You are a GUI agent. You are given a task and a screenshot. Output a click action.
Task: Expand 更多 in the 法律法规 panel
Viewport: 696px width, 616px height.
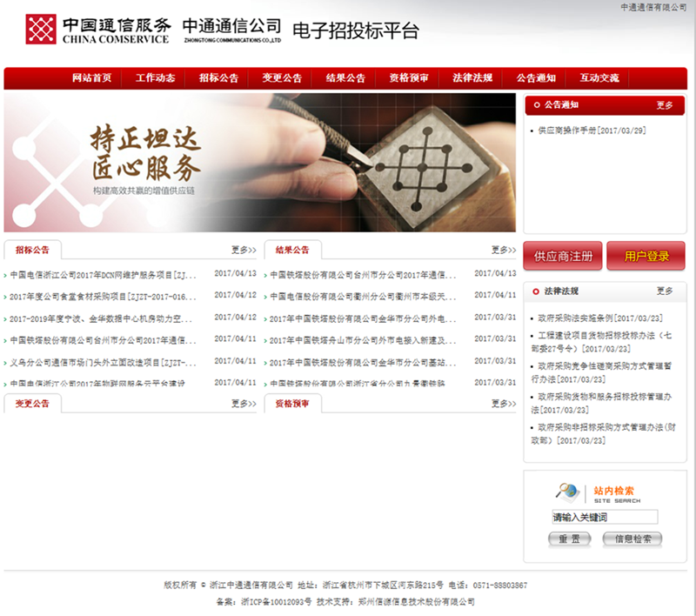[x=665, y=291]
